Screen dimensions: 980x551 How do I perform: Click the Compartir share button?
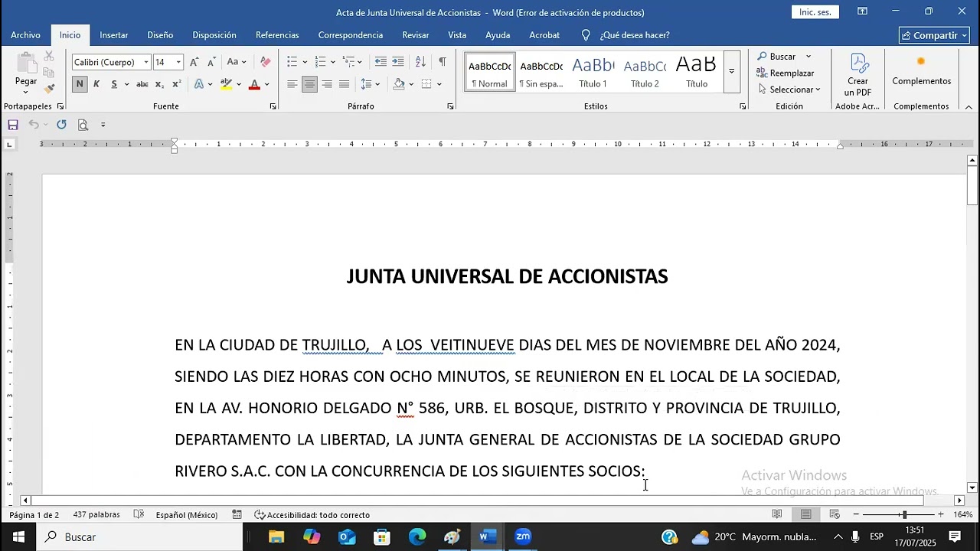[x=934, y=35]
